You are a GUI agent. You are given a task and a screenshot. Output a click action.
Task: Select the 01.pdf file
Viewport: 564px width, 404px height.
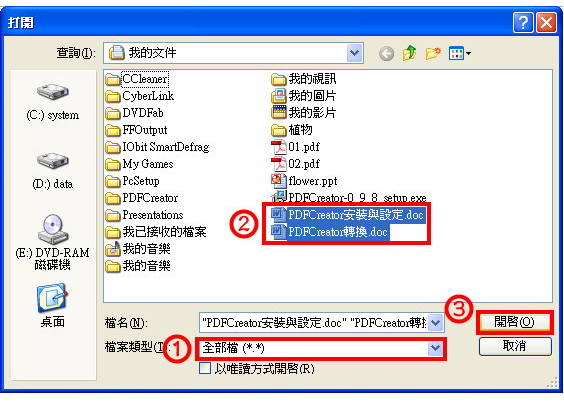point(295,147)
